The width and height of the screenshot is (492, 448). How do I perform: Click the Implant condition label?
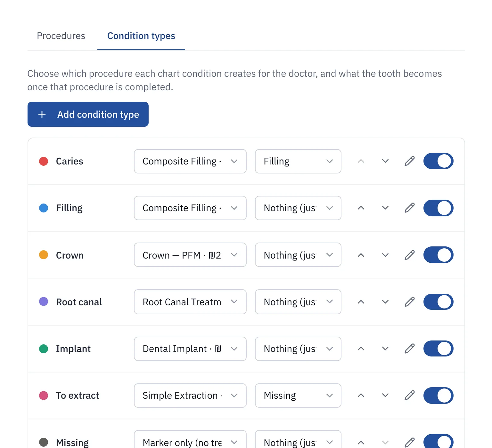tap(73, 349)
